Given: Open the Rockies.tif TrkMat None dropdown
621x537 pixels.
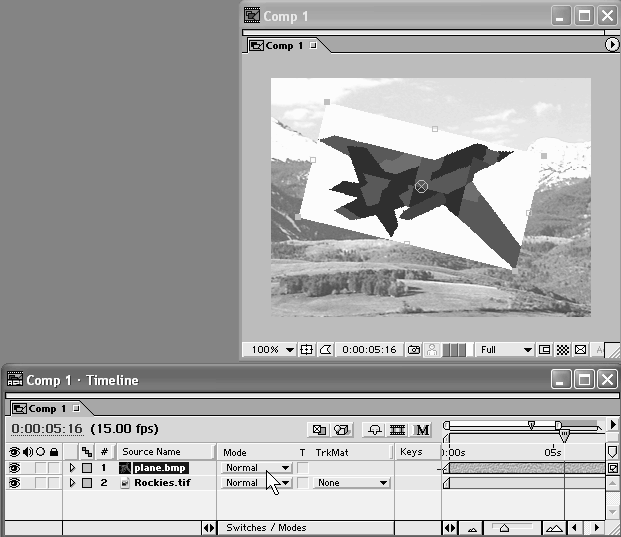Looking at the screenshot, I should point(351,483).
